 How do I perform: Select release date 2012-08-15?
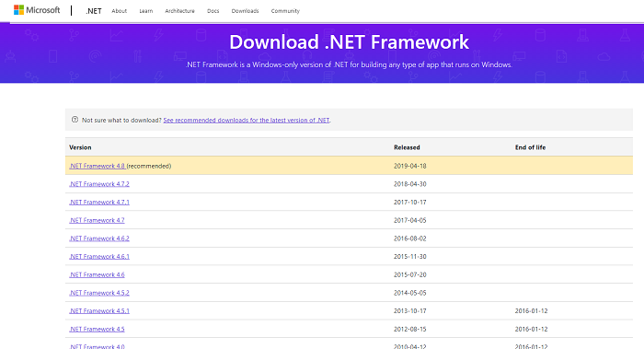[x=410, y=329]
